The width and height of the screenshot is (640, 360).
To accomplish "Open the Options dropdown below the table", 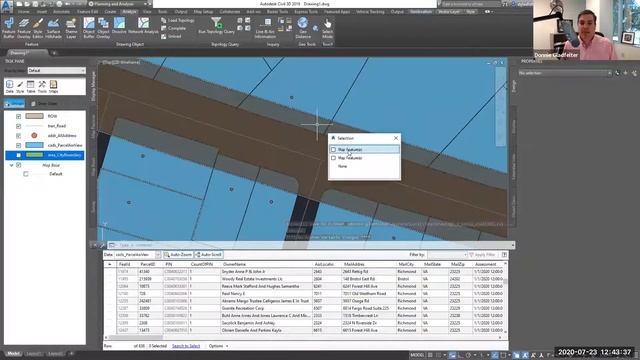I will [218, 346].
